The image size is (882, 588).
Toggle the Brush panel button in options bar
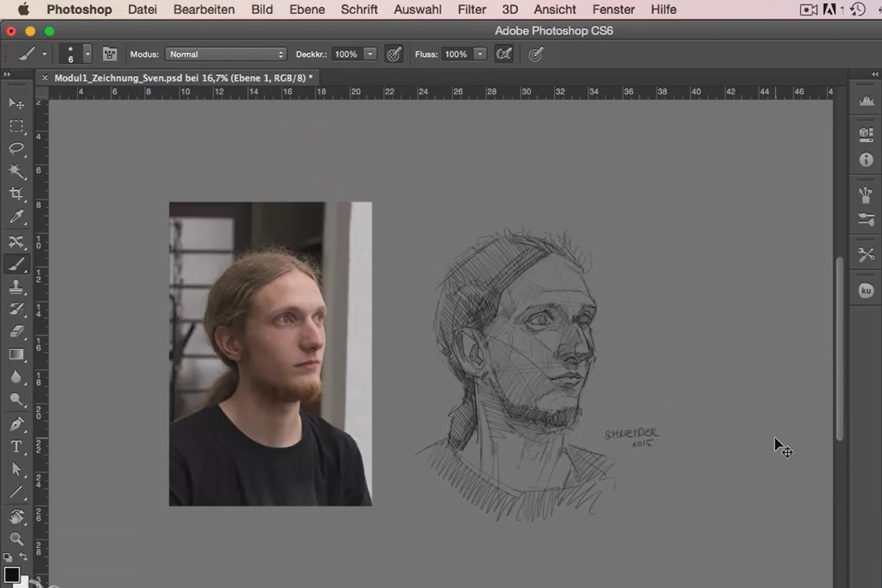110,54
